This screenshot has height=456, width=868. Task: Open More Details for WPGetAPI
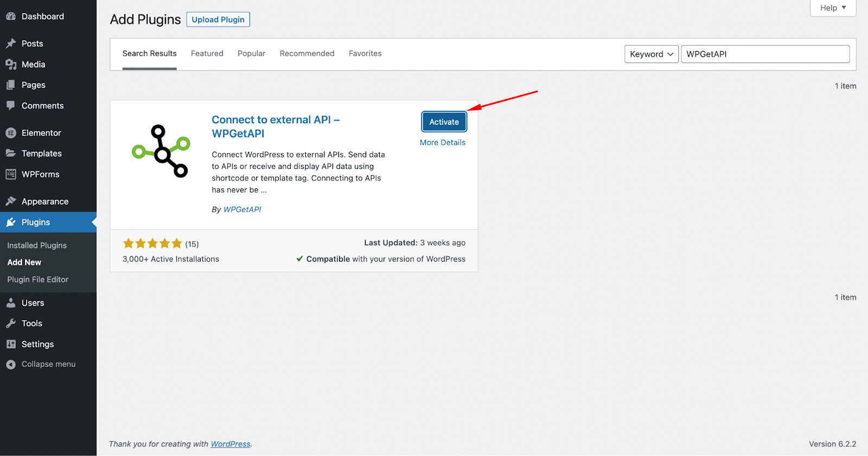443,143
